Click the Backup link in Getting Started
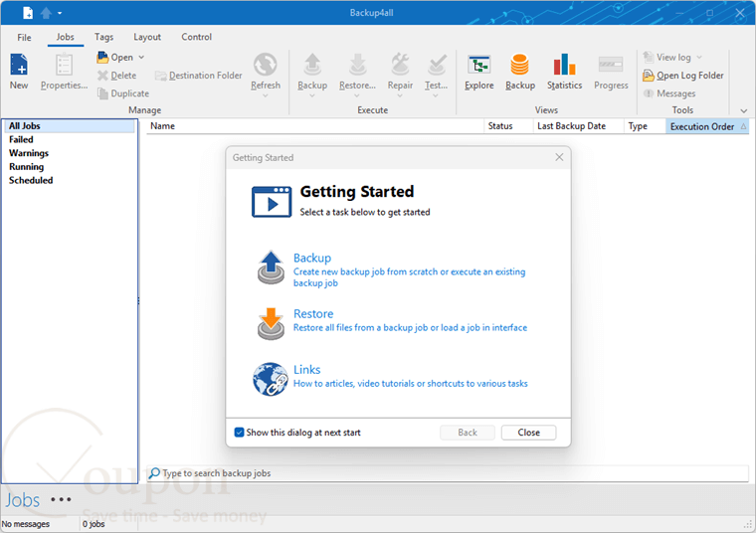This screenshot has width=756, height=533. click(312, 258)
